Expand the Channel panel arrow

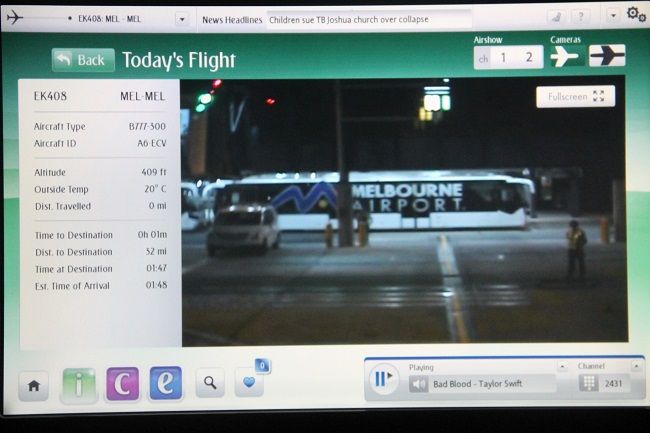(x=636, y=366)
